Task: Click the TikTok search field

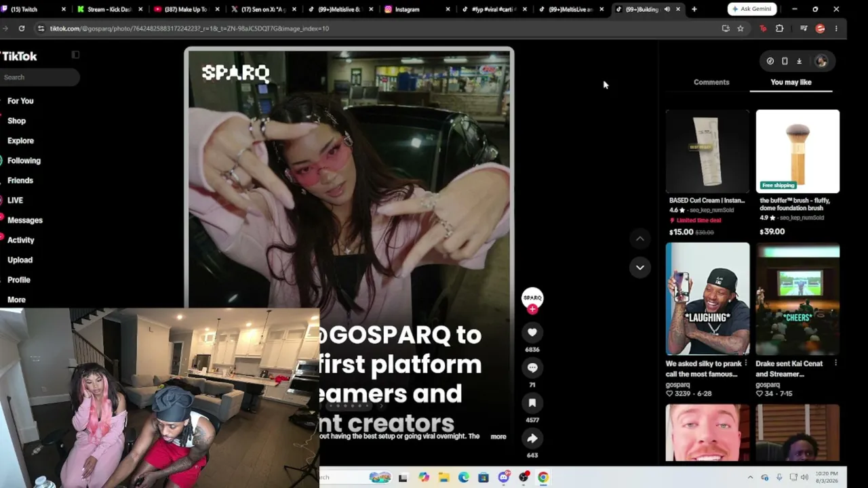Action: pos(39,77)
